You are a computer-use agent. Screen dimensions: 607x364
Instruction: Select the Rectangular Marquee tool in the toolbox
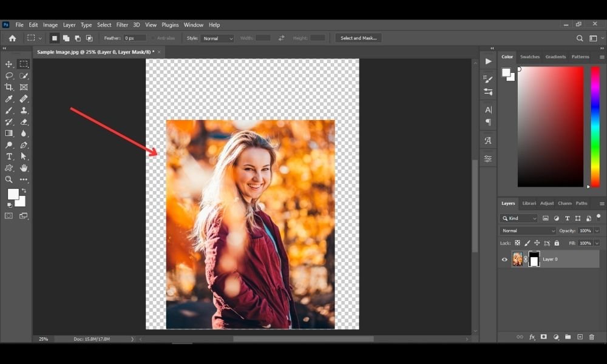pos(24,64)
